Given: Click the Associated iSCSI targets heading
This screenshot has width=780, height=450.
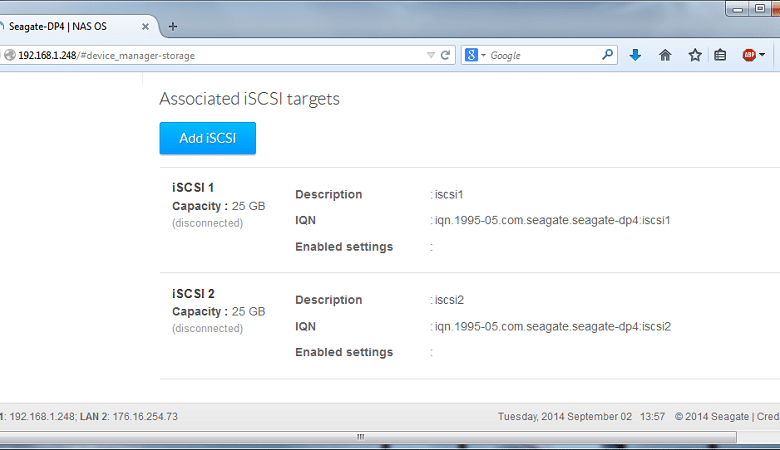Looking at the screenshot, I should pos(249,98).
